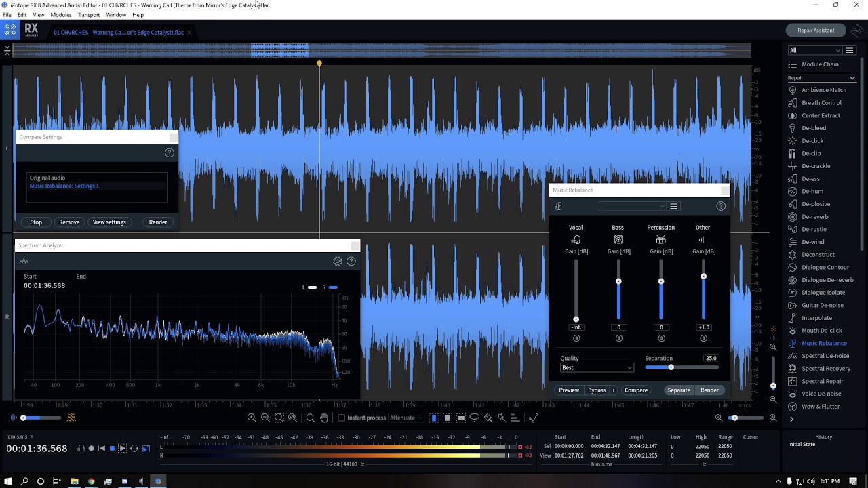
Task: Click the playhead marker above waveform
Action: click(x=319, y=64)
